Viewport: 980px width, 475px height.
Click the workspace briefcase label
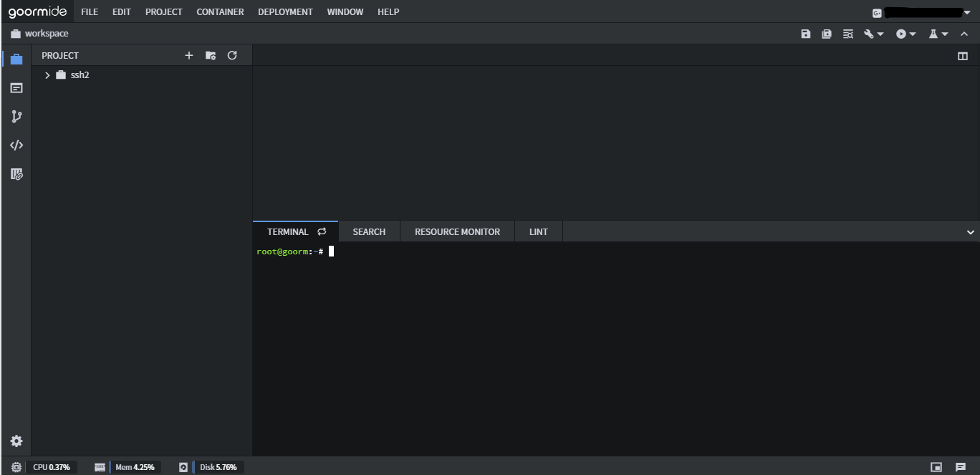(39, 34)
